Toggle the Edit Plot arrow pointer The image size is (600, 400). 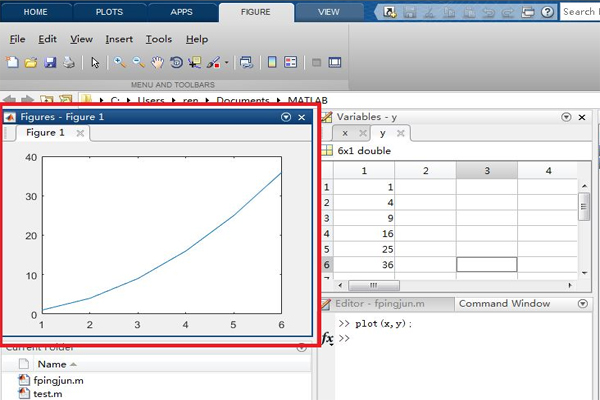click(95, 62)
